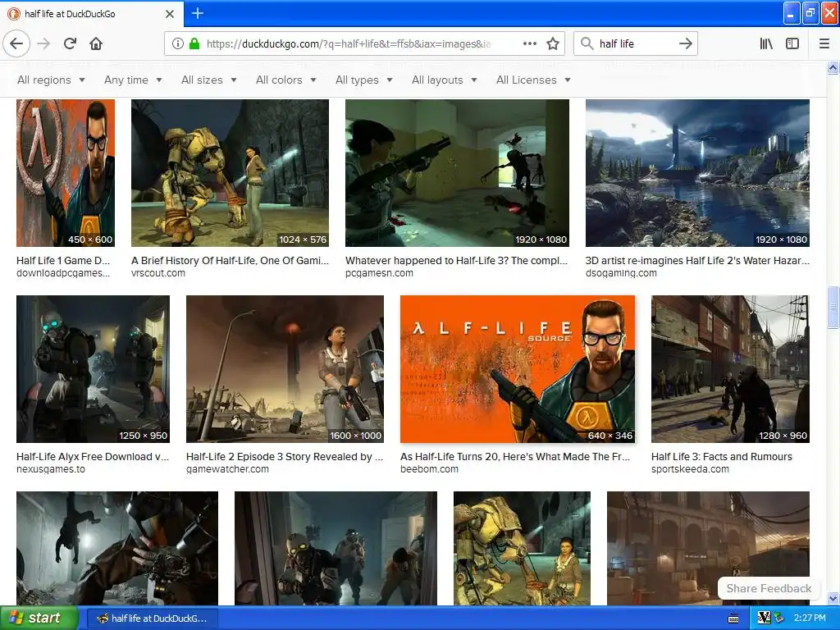Expand the All colors filter

286,80
